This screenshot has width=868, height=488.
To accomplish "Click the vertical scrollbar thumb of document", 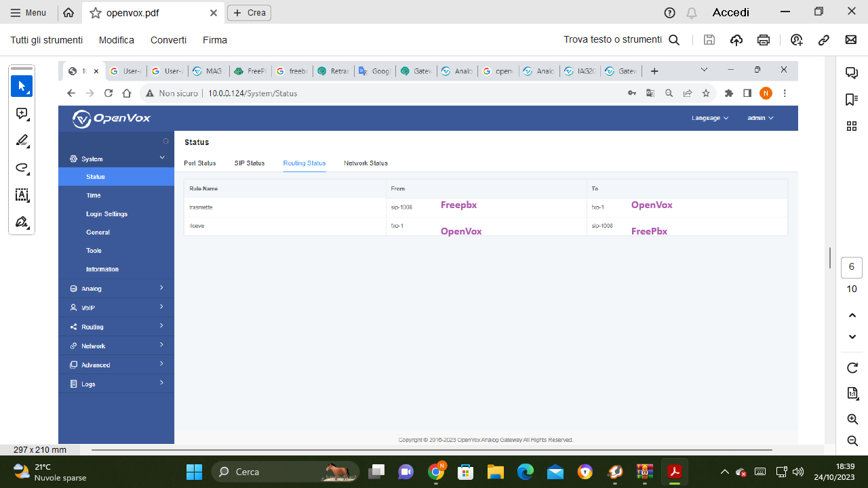I will (830, 258).
